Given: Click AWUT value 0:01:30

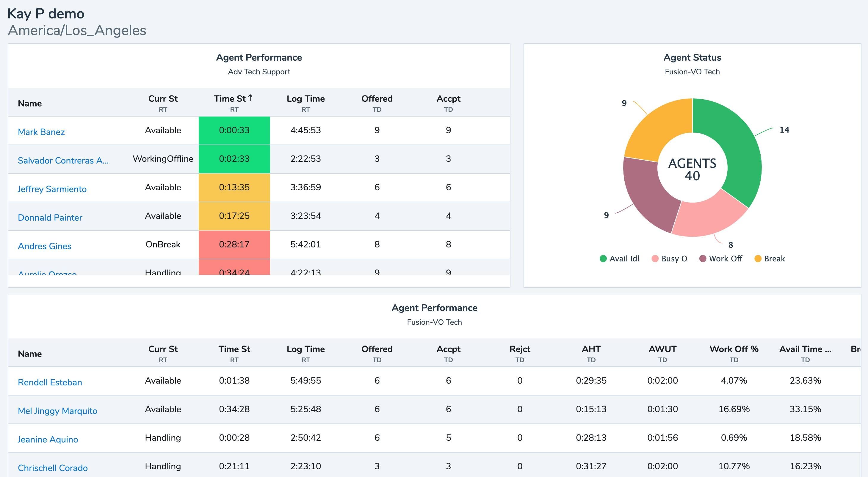Looking at the screenshot, I should pos(663,409).
